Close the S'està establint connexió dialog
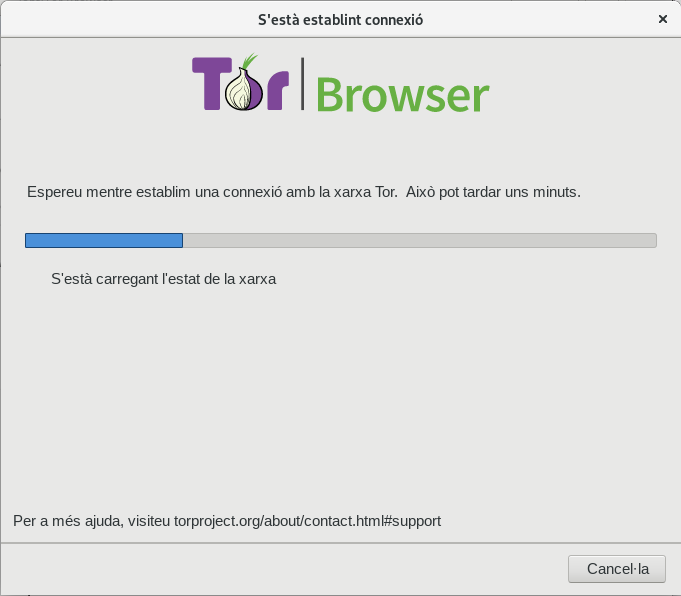Screen dimensions: 681x596 point(663,19)
